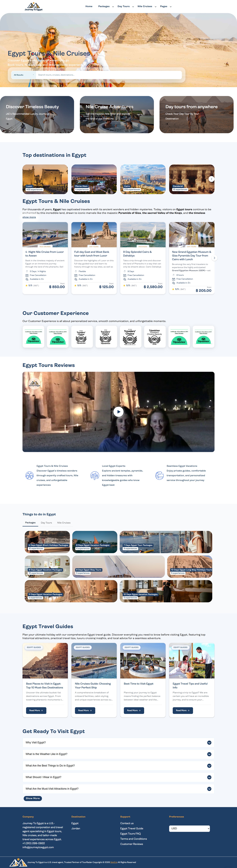
Task: Switch to the Day Tours tab under Things to do
Action: tap(47, 523)
